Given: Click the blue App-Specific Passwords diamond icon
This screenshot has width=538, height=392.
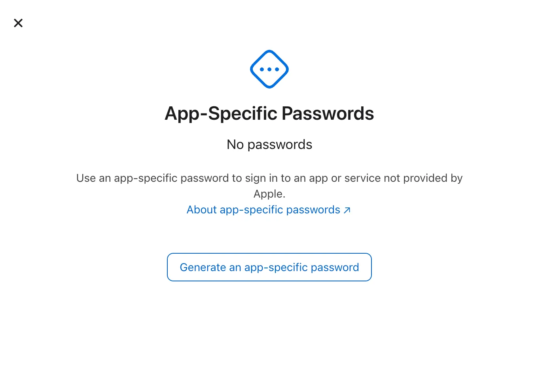Looking at the screenshot, I should tap(269, 69).
